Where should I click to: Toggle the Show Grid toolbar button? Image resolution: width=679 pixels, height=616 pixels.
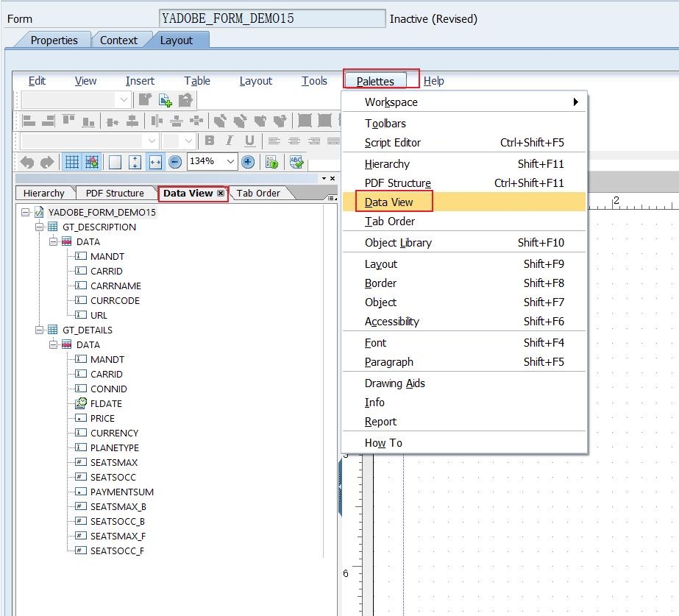click(71, 163)
